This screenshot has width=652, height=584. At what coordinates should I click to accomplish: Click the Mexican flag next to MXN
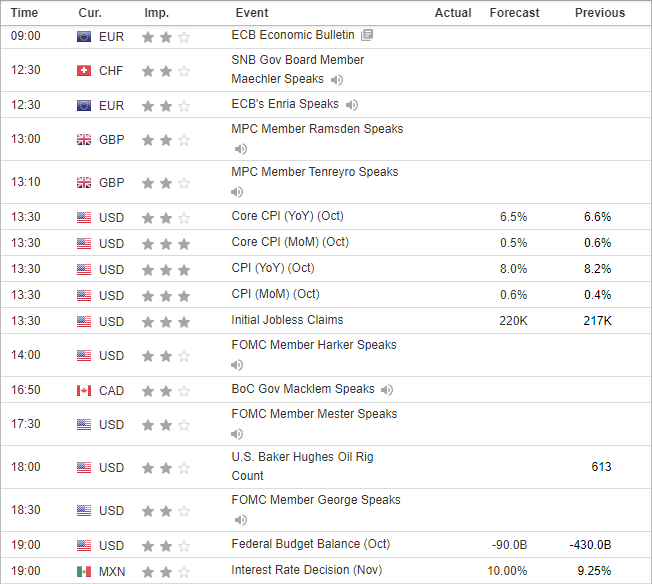tap(84, 572)
